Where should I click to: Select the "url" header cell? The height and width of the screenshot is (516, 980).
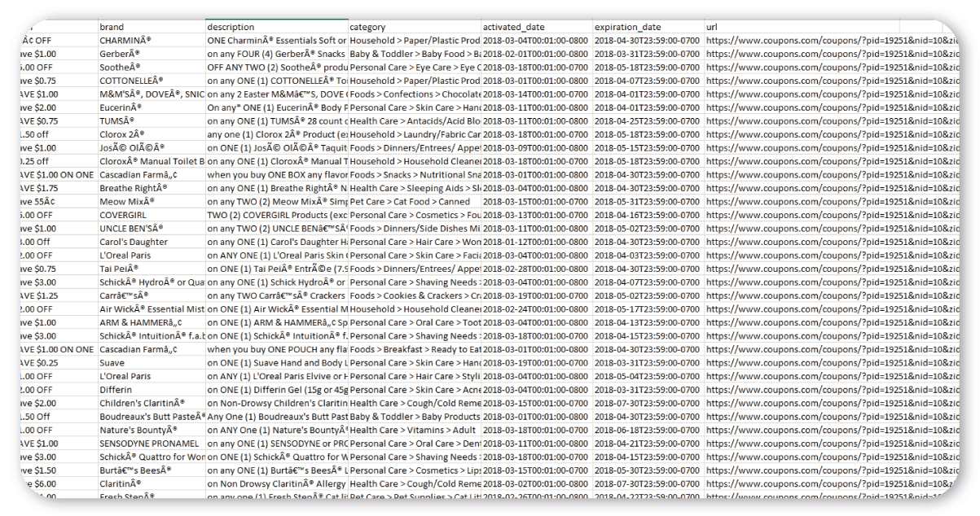[802, 27]
